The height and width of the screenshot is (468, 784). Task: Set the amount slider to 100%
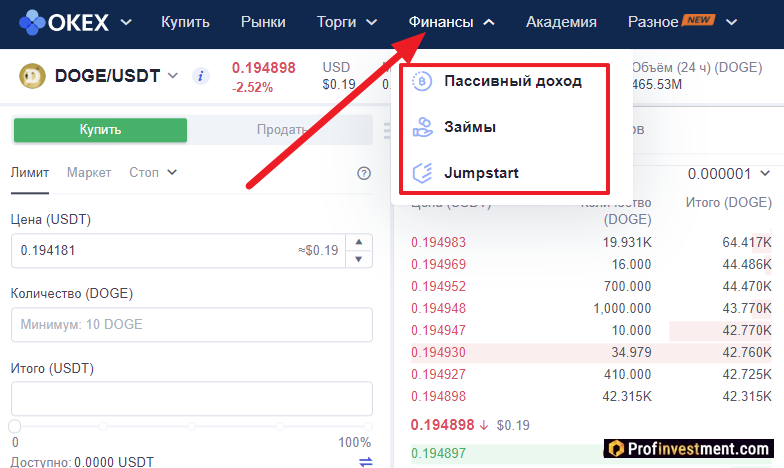(368, 426)
